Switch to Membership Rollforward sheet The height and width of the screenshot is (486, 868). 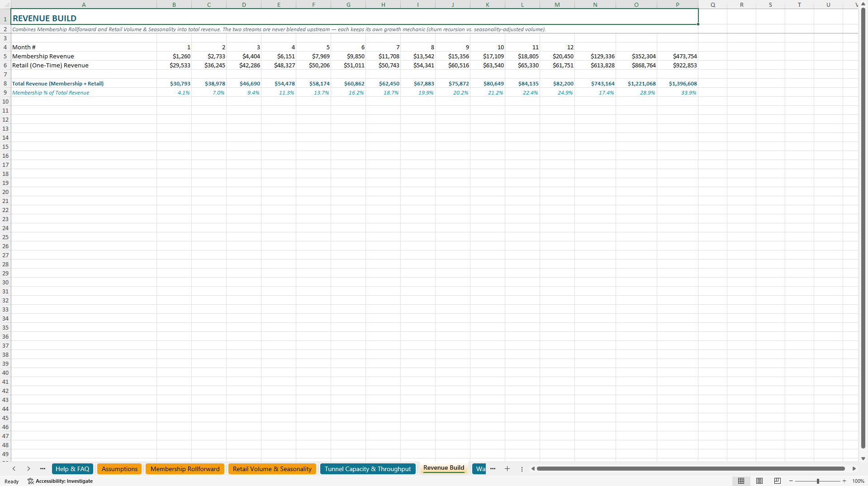tap(185, 469)
